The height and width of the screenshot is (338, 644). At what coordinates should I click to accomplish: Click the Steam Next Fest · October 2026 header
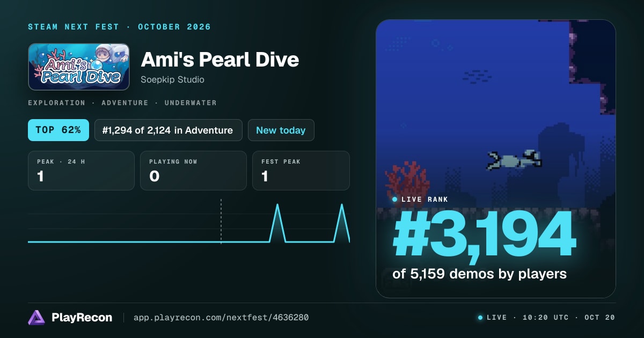[120, 27]
